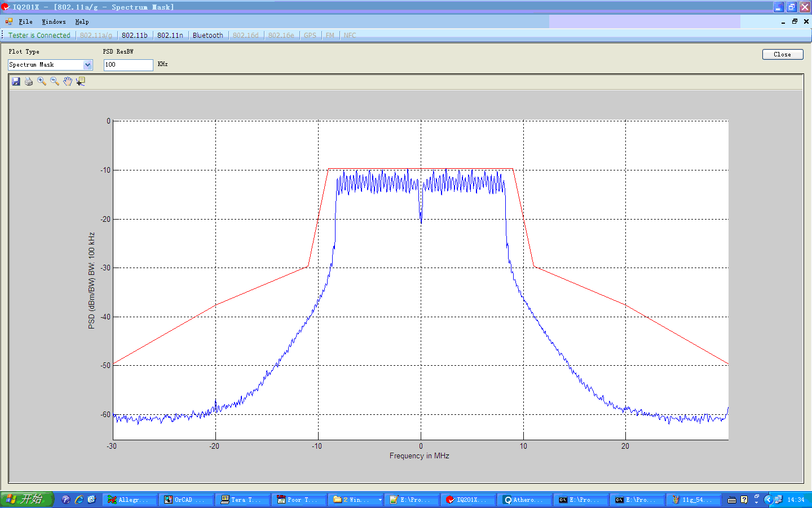Switch to the Allegro taskbar window
Viewport: 812px width, 508px height.
(x=129, y=500)
